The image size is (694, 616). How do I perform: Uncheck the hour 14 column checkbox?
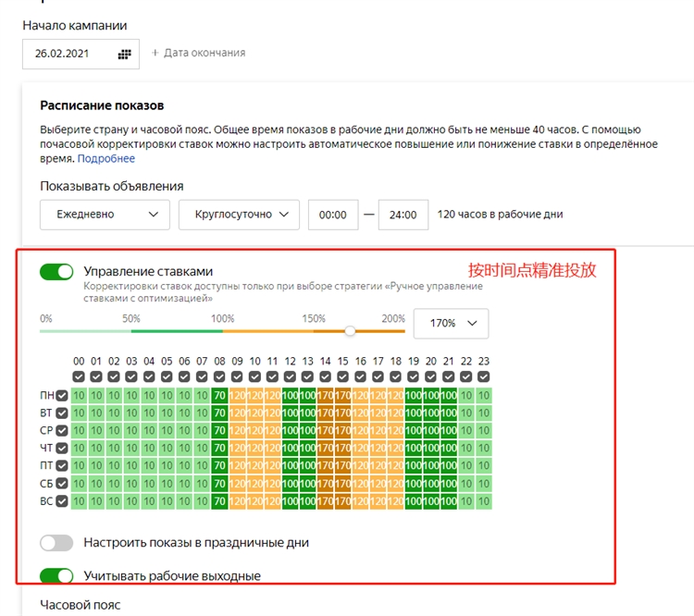[x=326, y=377]
